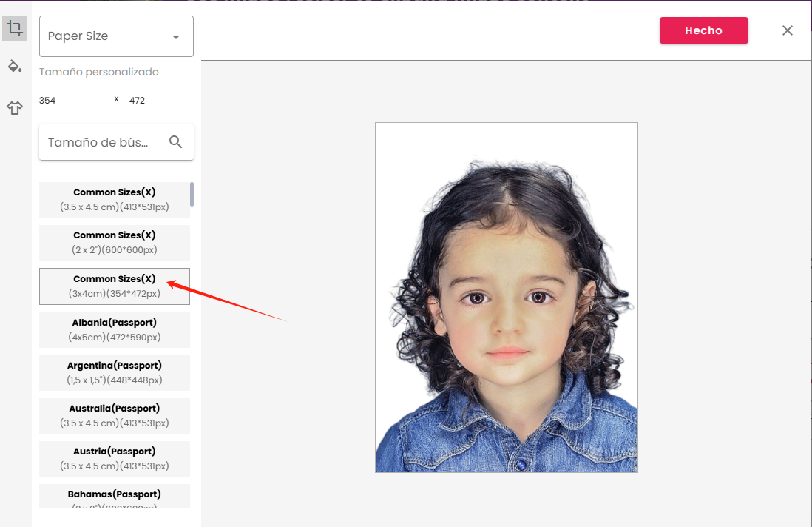Open the clothing change t-shirt tool
Viewport: 812px width, 527px height.
pyautogui.click(x=15, y=108)
